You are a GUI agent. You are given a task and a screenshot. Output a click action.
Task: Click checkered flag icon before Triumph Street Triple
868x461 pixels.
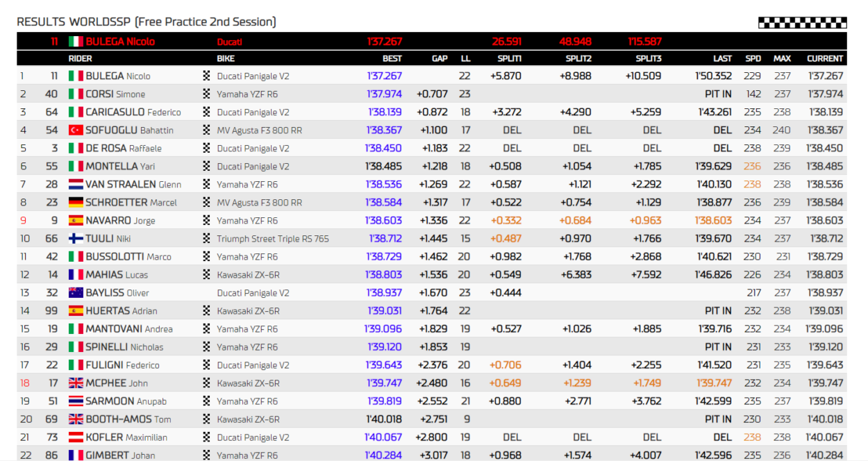point(206,238)
